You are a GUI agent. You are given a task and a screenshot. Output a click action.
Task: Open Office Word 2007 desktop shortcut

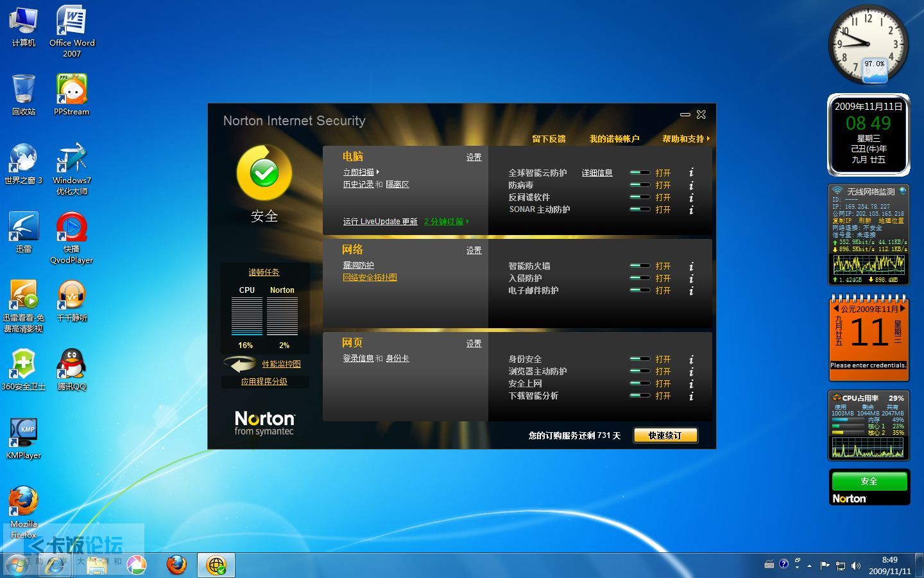[71, 31]
